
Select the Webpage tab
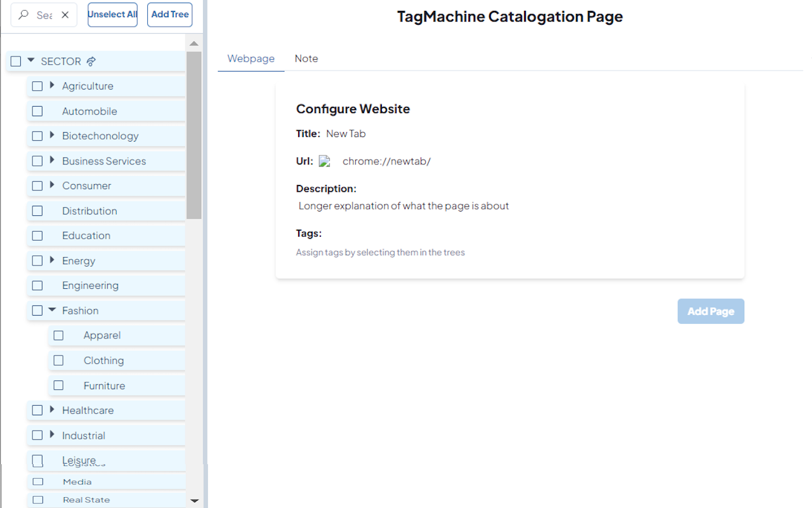(251, 58)
